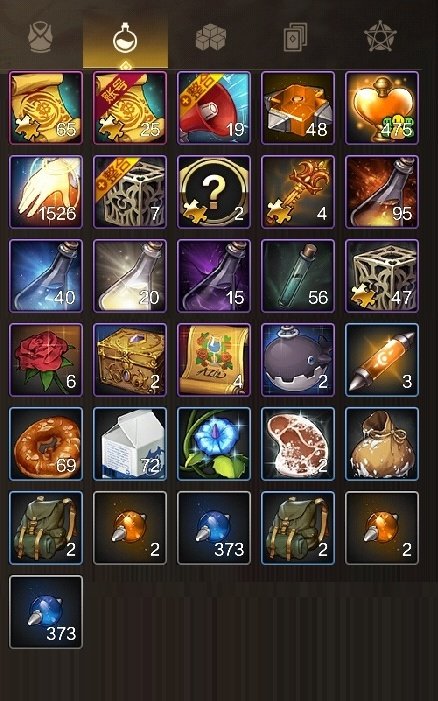Screen dimensions: 438x701
Task: Choose the glazed donut with 69
Action: click(46, 444)
